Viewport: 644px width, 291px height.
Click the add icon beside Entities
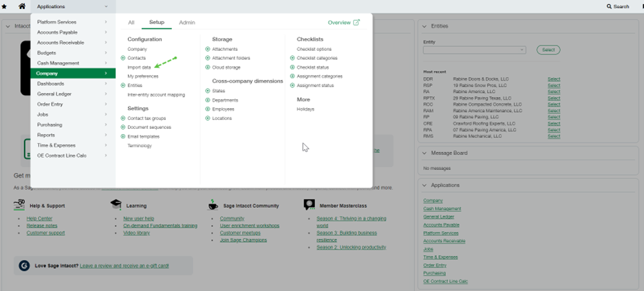coord(123,85)
